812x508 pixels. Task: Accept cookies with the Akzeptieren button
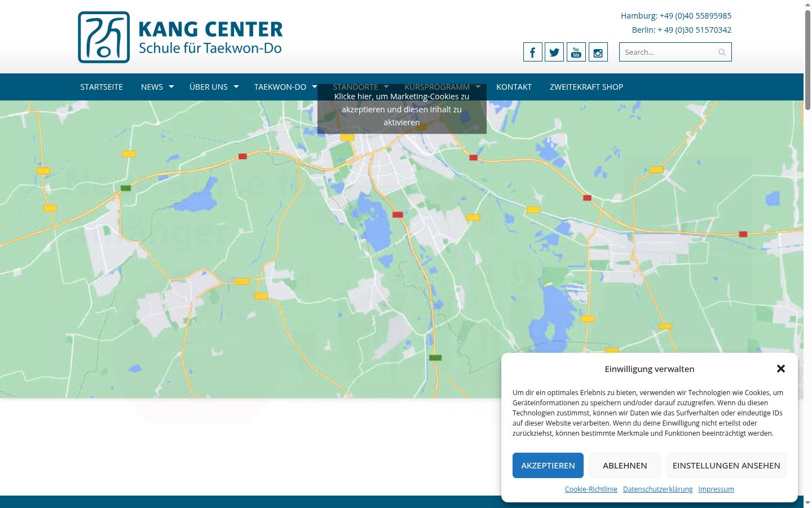point(548,465)
